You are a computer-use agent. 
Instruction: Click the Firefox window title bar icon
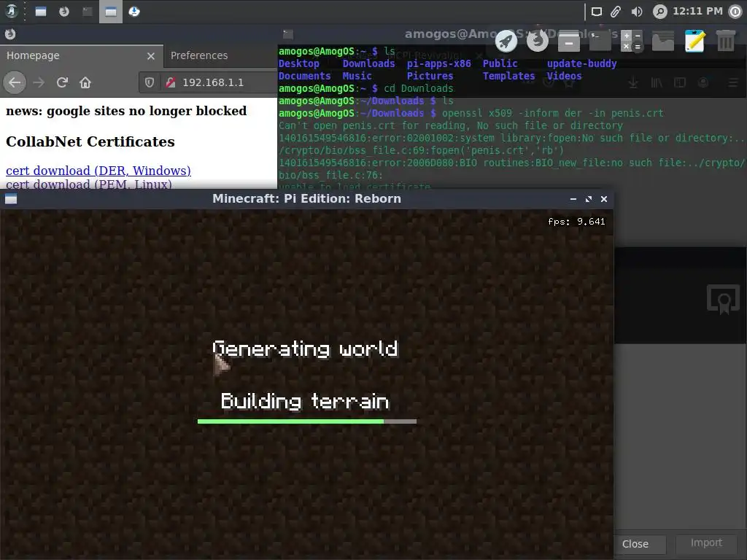10,34
